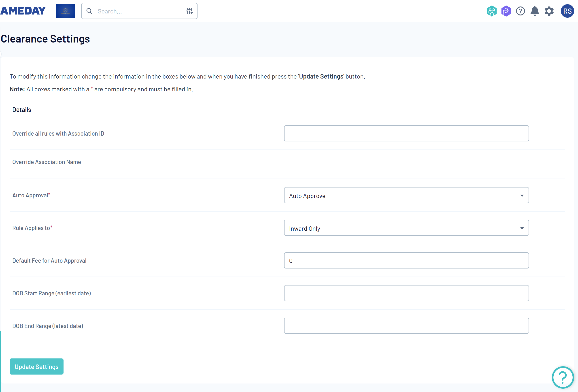Click the GameDay logo

pos(23,11)
